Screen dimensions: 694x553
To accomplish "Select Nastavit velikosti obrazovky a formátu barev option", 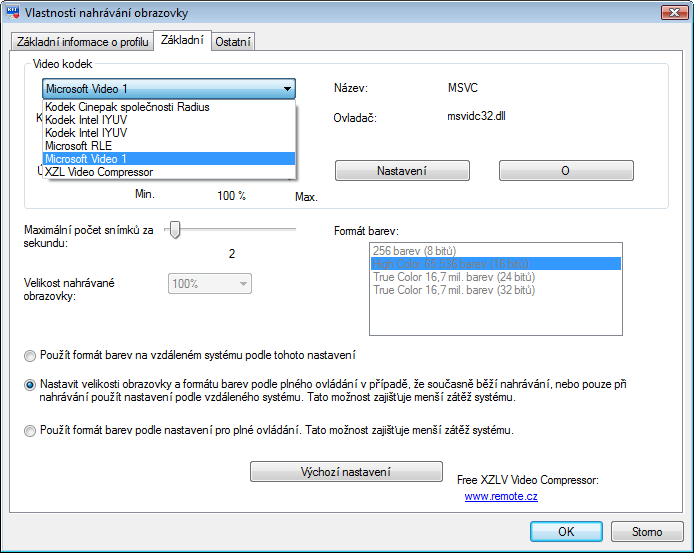I will coord(30,385).
